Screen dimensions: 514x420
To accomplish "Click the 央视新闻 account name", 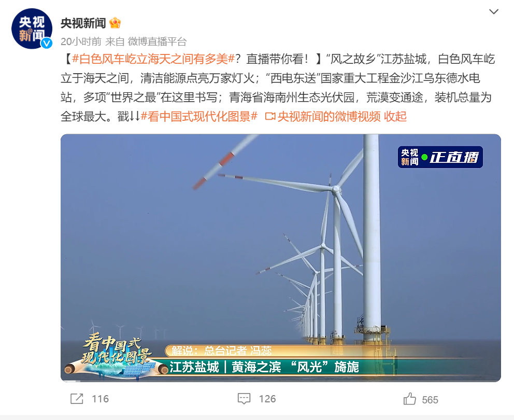I will (83, 23).
